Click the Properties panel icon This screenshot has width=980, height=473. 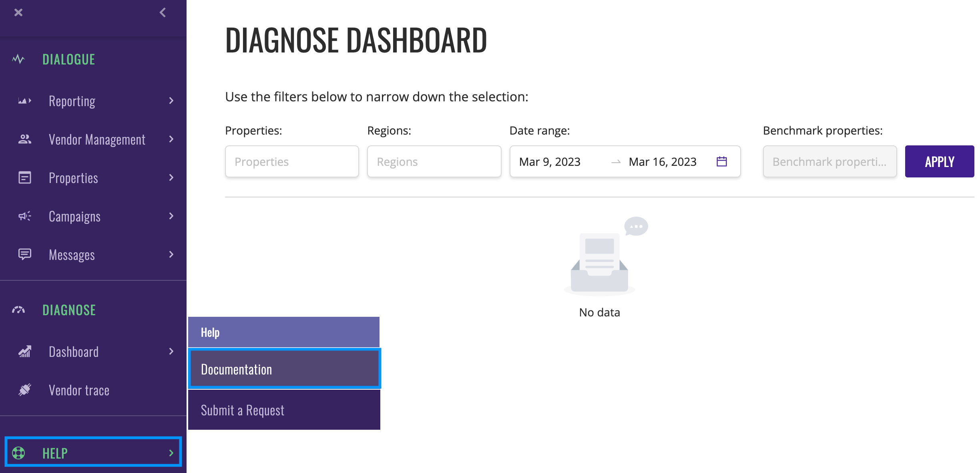[x=24, y=177]
